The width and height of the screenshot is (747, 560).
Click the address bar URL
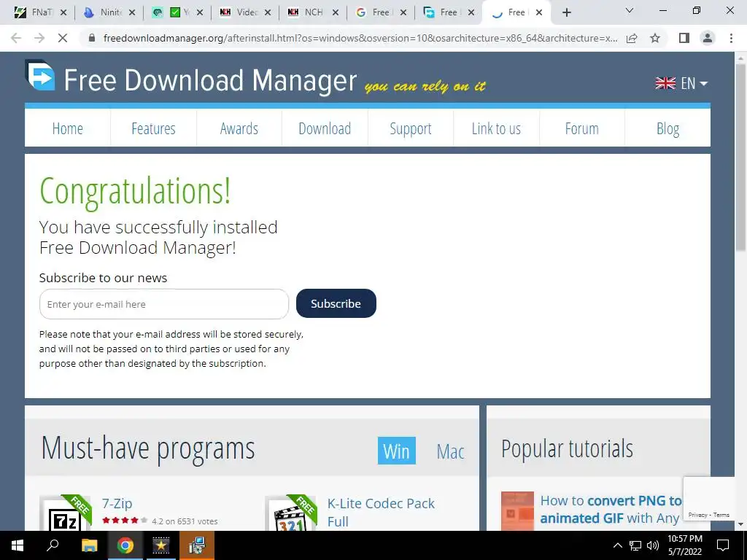click(360, 38)
